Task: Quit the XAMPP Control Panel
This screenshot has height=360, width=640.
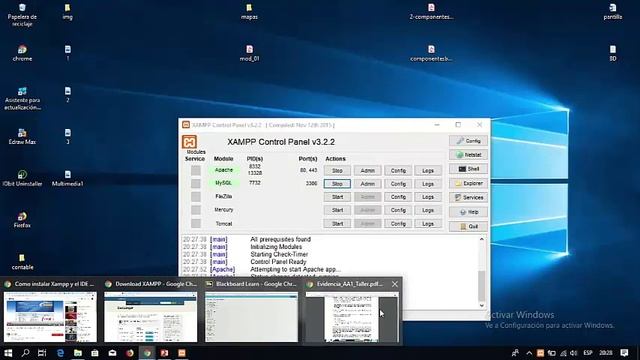Action: 468,226
